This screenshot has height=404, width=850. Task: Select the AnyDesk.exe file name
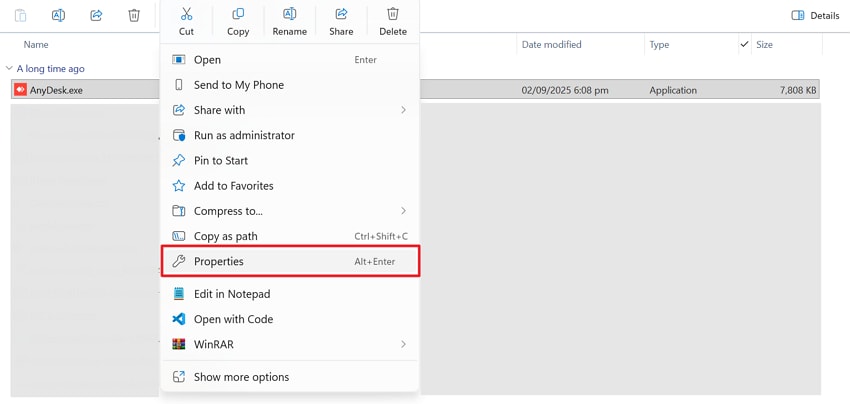point(56,90)
